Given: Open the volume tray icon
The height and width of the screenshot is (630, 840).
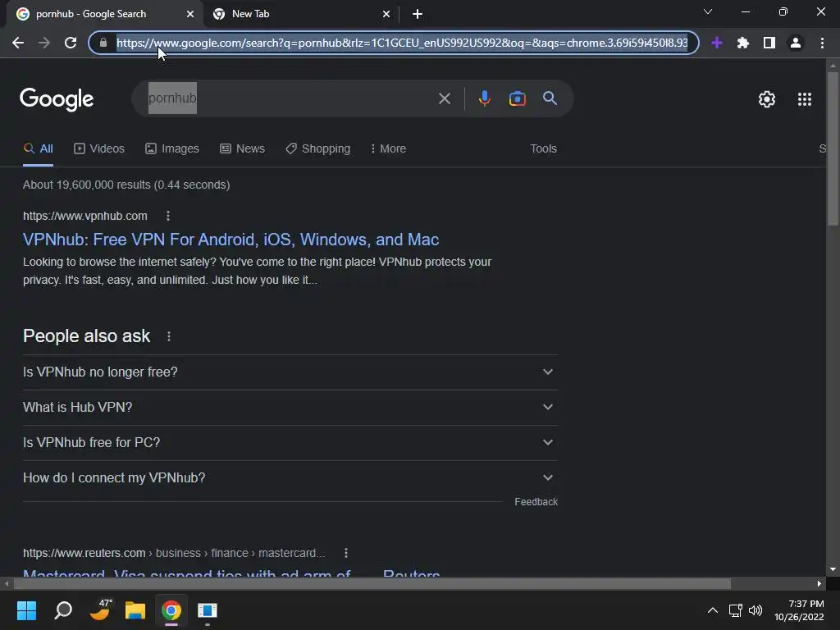Looking at the screenshot, I should coord(756,610).
